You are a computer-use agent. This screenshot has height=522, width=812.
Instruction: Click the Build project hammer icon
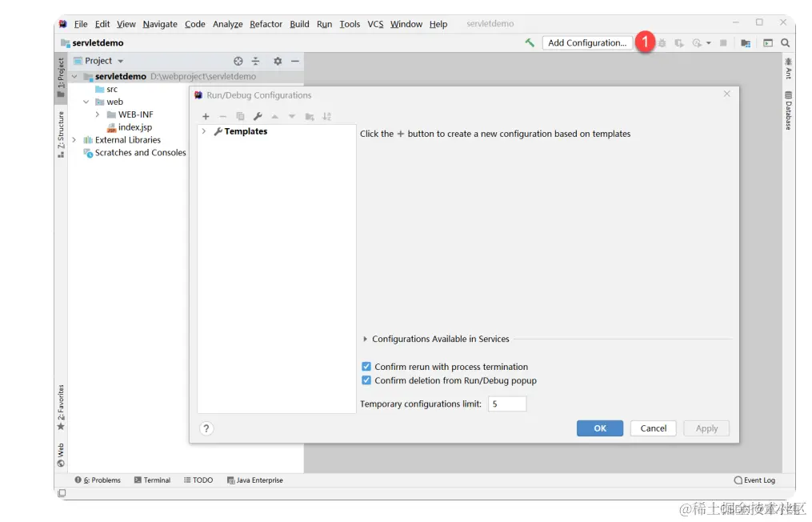[x=530, y=43]
